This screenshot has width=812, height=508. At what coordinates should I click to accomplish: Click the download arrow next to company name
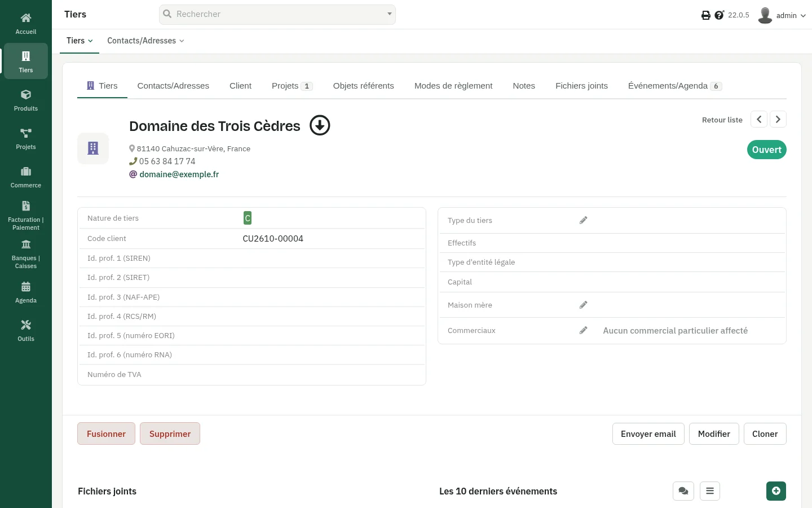[x=320, y=125]
